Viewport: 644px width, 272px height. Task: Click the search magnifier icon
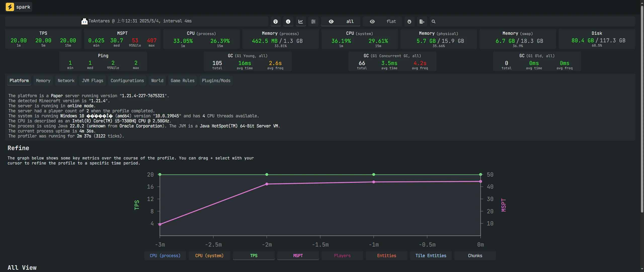[x=433, y=22]
